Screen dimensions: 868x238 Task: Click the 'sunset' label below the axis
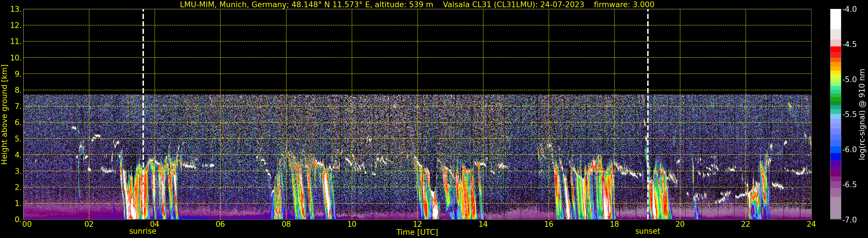648,231
